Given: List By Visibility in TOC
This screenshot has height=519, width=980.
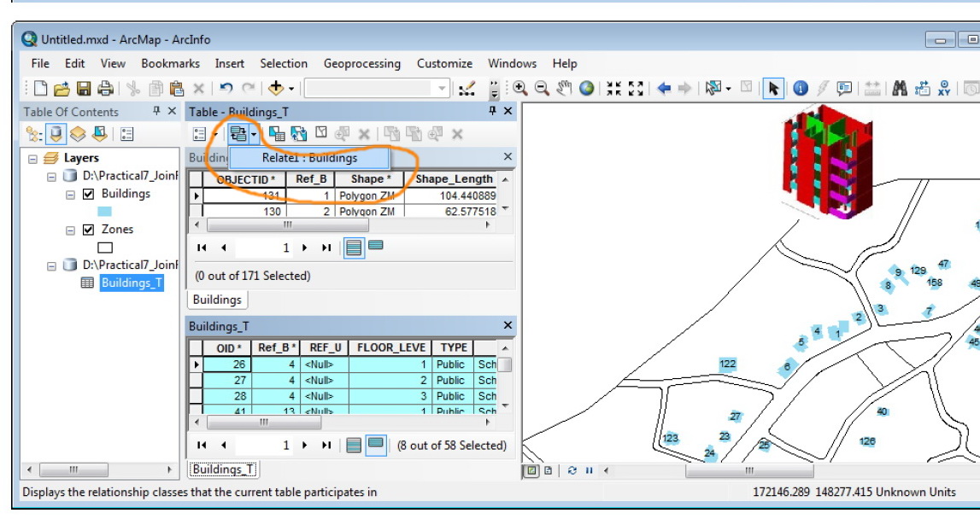Looking at the screenshot, I should click(x=78, y=134).
